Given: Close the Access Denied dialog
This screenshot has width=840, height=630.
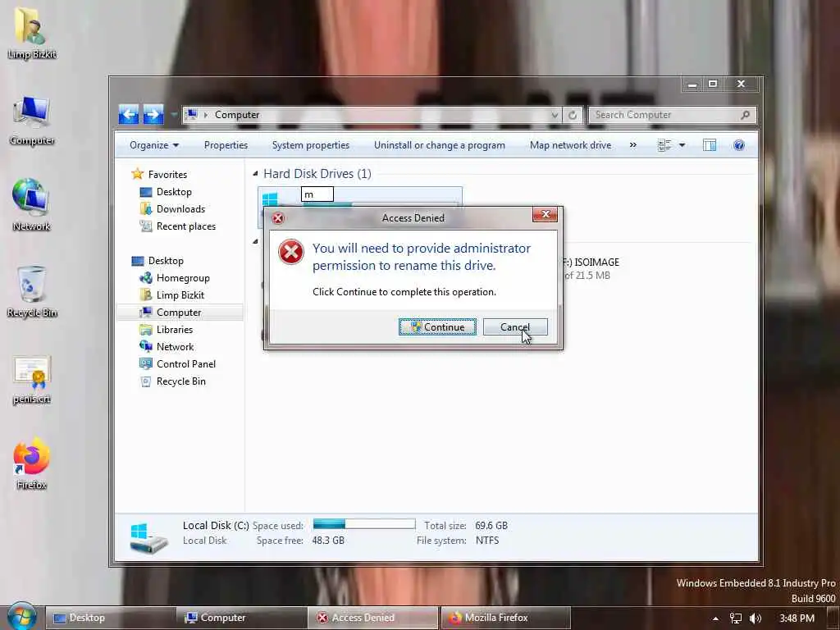Looking at the screenshot, I should (546, 214).
